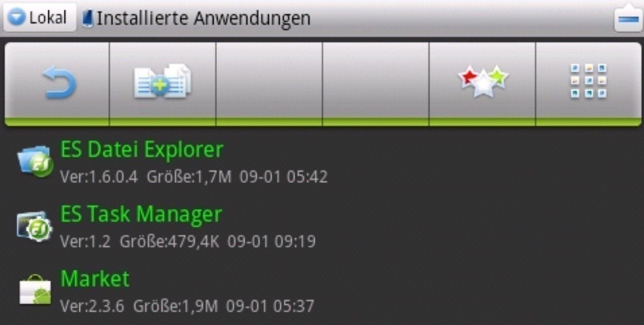Open the Lokal dropdown
The height and width of the screenshot is (325, 644).
pos(40,18)
